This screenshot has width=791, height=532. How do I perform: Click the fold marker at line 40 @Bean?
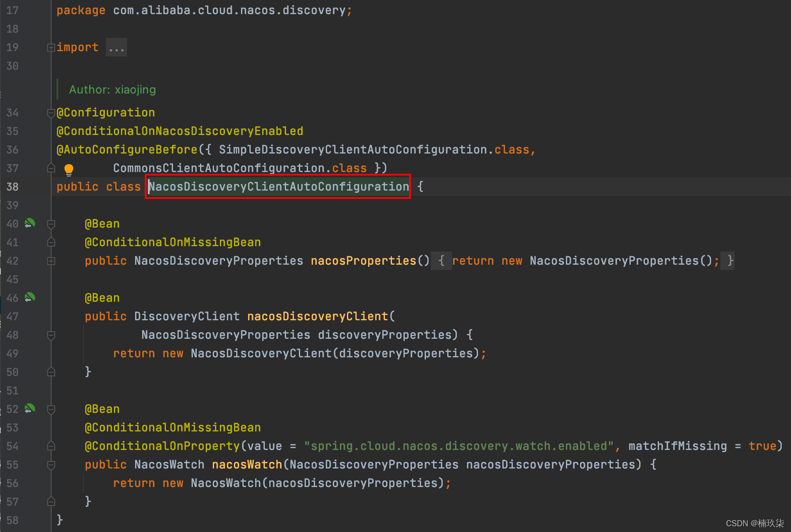[x=51, y=224]
